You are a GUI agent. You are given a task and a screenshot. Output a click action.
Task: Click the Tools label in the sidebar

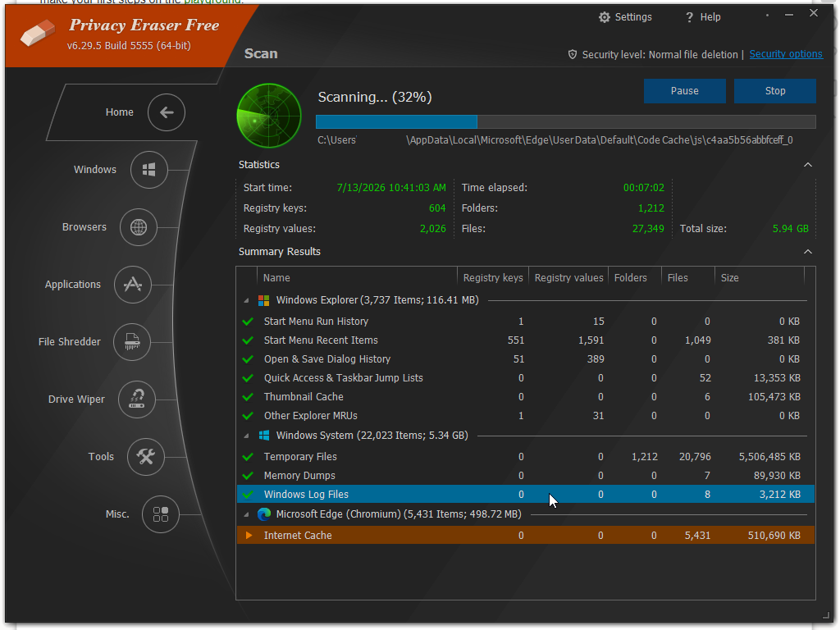pyautogui.click(x=101, y=457)
